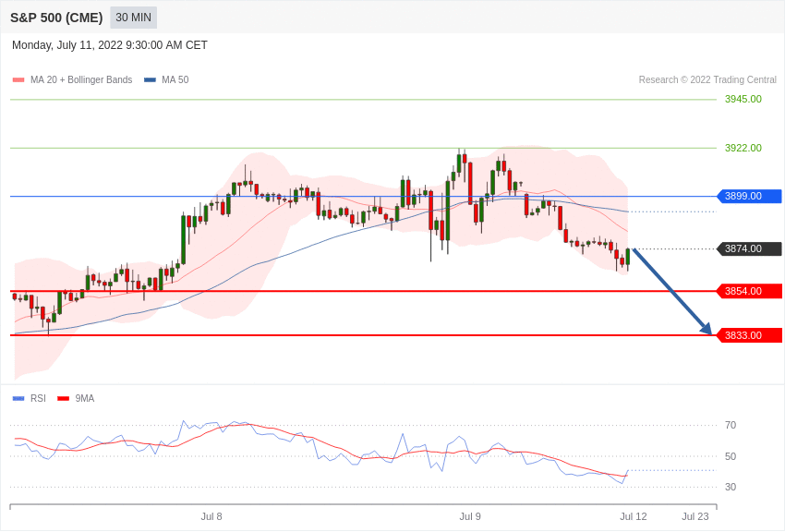The width and height of the screenshot is (785, 532).
Task: Click the 30 MIN timeframe badge
Action: pos(133,18)
